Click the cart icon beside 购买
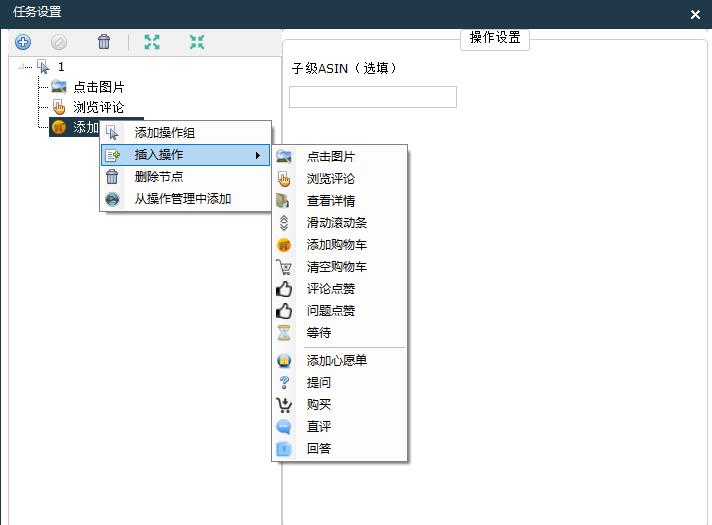This screenshot has height=525, width=712. (x=284, y=405)
